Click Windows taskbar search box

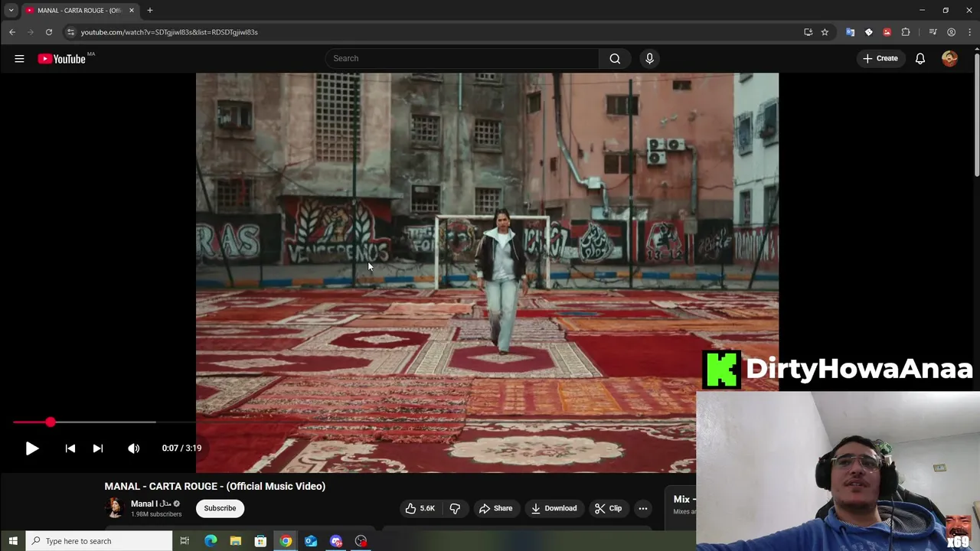click(x=99, y=541)
